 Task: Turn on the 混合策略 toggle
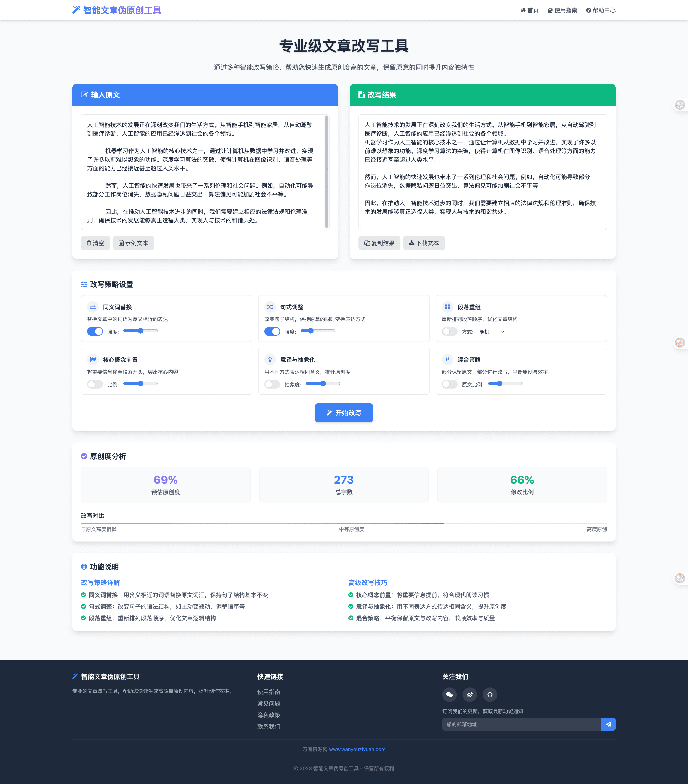[x=450, y=384]
